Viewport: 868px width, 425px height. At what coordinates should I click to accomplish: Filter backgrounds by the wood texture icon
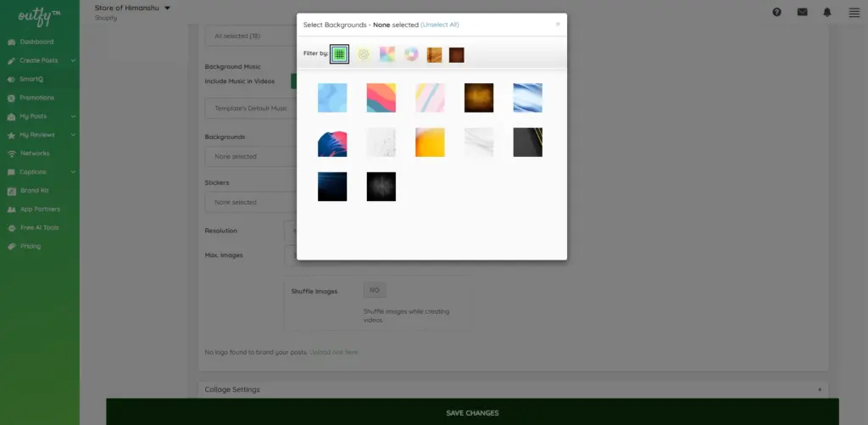coord(434,54)
